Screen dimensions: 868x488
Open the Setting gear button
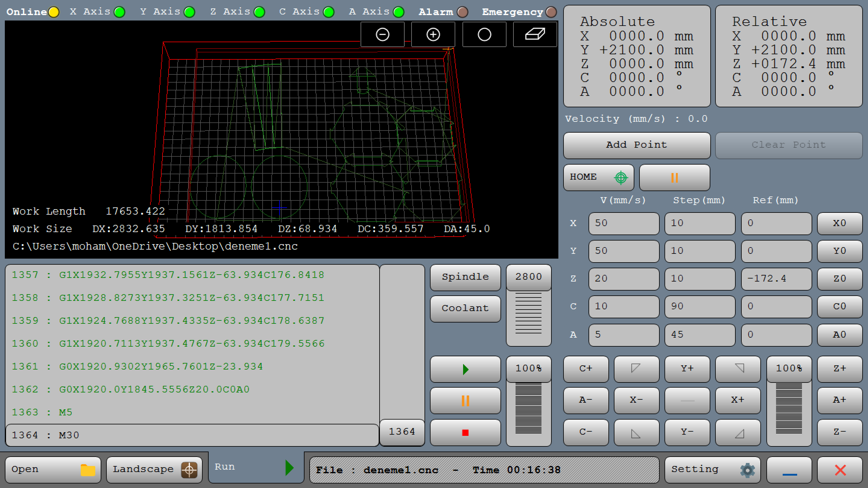click(x=712, y=470)
